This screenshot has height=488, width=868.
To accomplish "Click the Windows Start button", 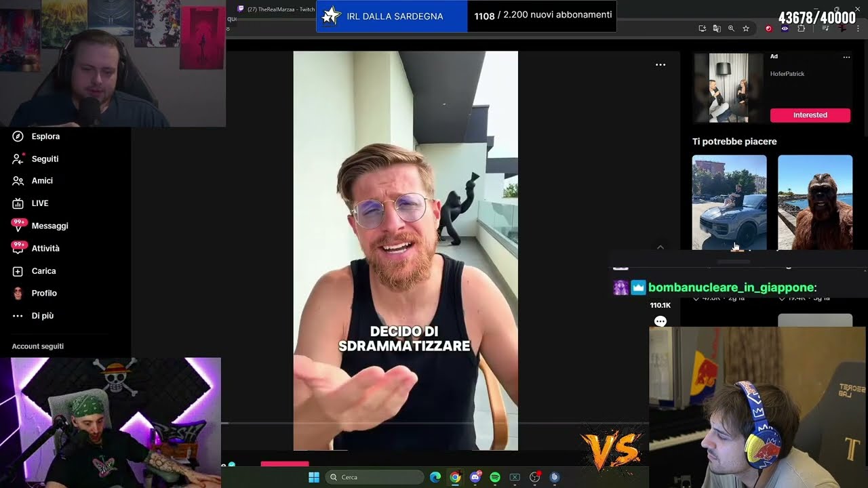I will coord(314,477).
